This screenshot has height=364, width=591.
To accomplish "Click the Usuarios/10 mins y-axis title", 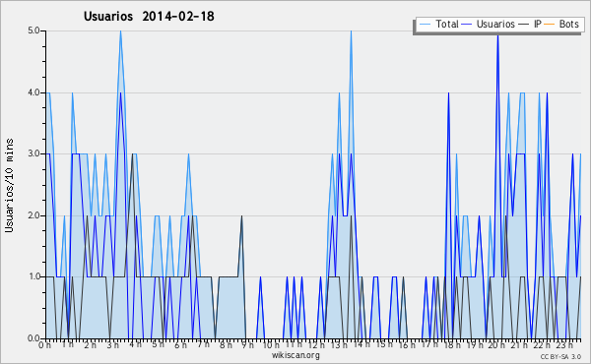I will (x=9, y=186).
